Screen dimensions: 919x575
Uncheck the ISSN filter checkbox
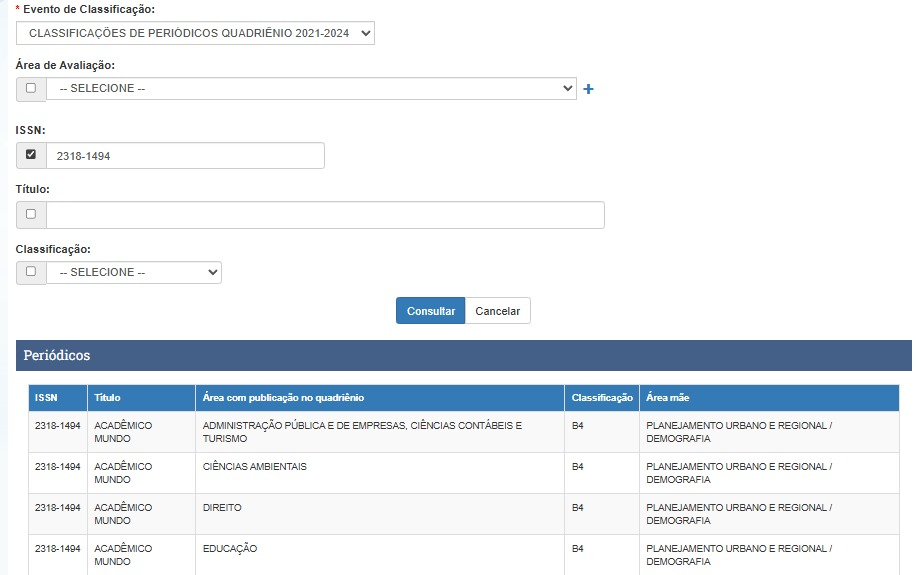(x=30, y=155)
